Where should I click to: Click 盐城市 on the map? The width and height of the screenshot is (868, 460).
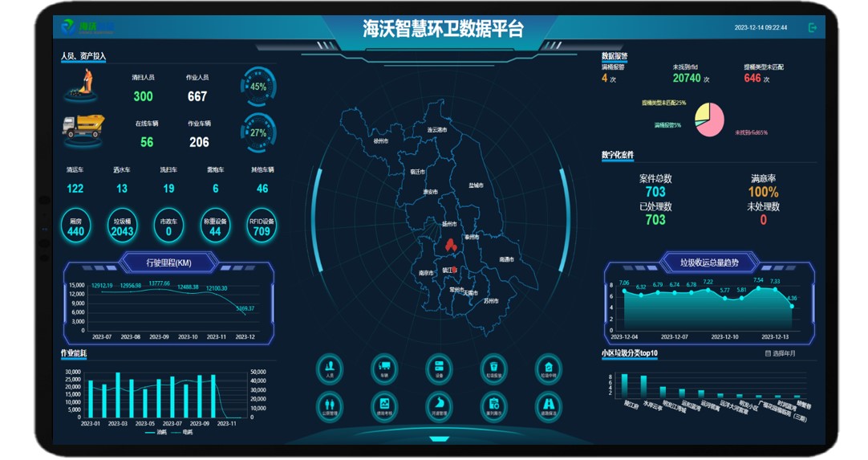[476, 185]
